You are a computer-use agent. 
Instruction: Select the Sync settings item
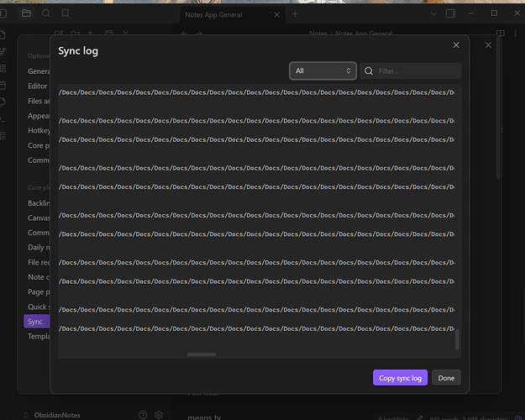[35, 321]
